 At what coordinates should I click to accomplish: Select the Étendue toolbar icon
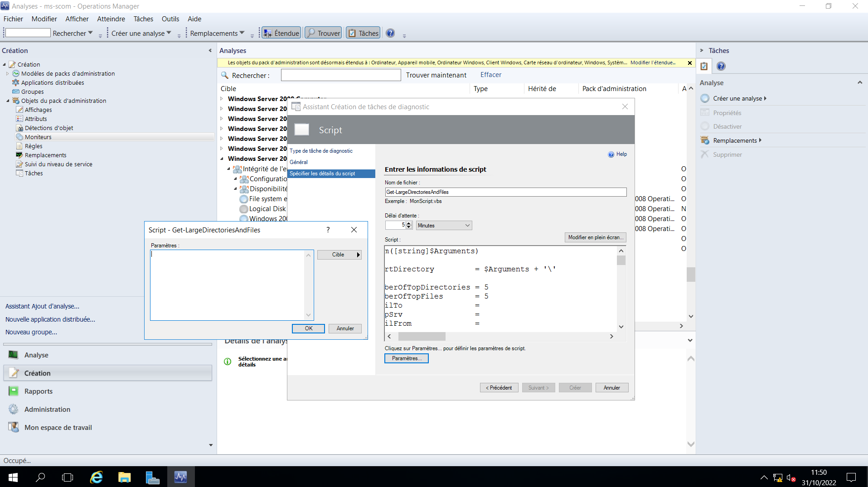[x=281, y=32]
